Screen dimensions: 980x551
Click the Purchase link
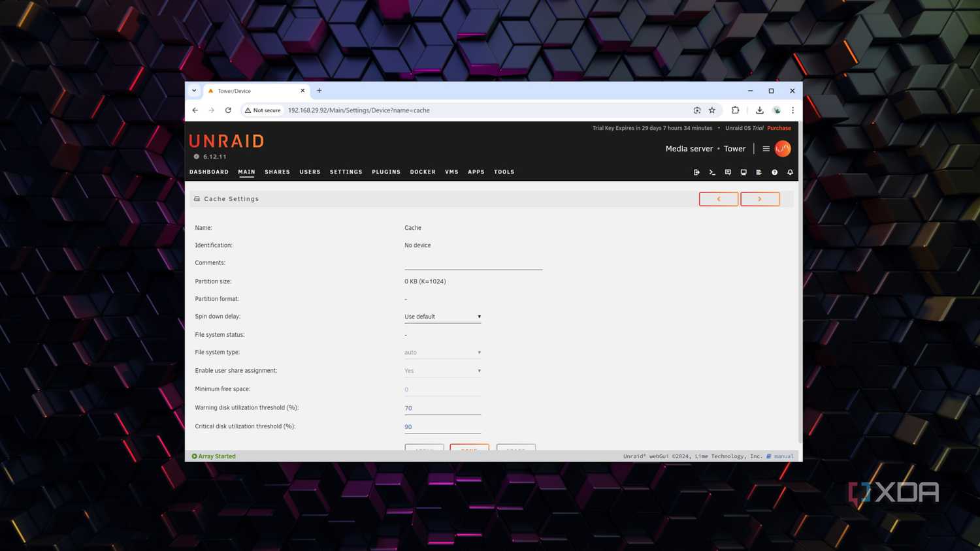pyautogui.click(x=779, y=128)
